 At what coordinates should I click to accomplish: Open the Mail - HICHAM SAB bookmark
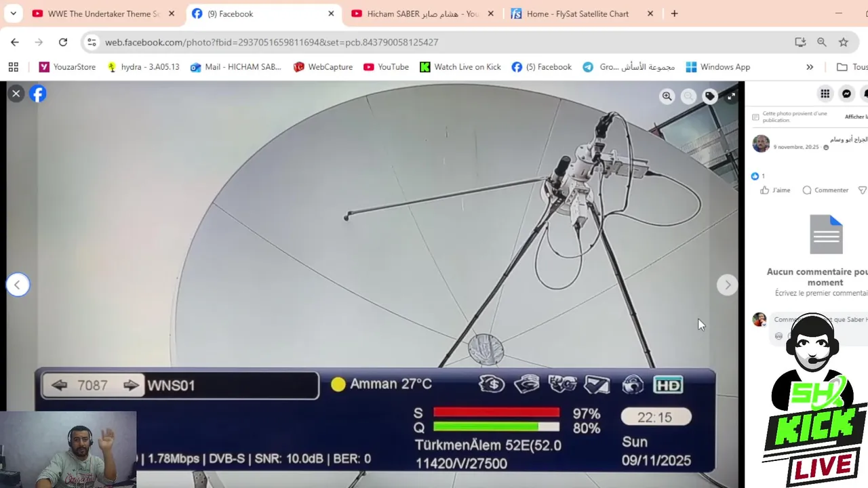pyautogui.click(x=235, y=67)
